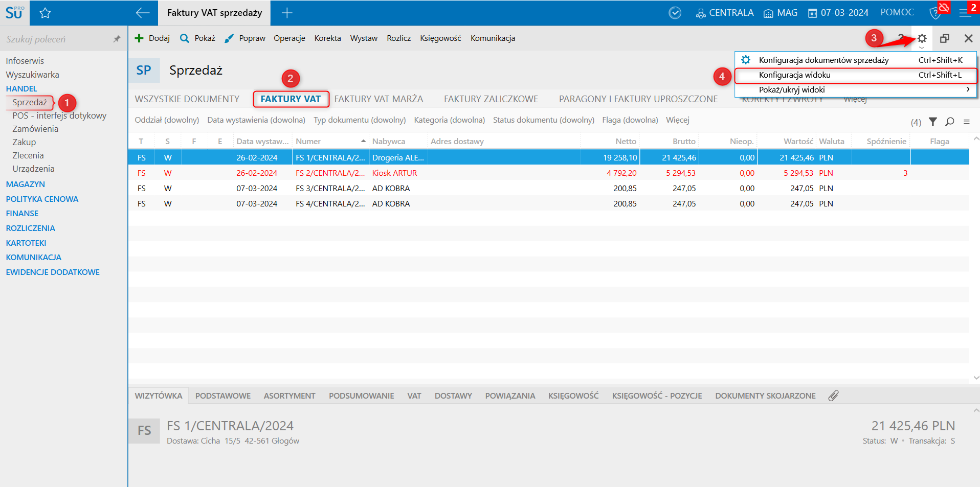Expand EWIDENCJE DODATKOWE section

(53, 272)
